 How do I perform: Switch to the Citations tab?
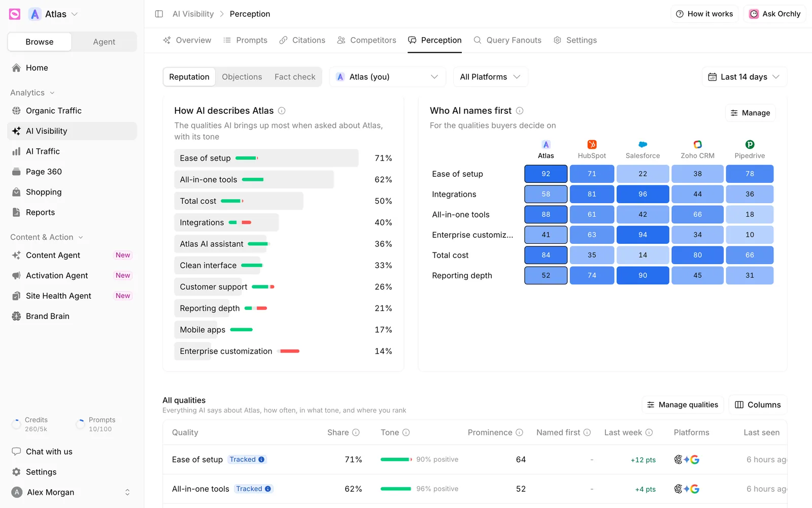coord(302,40)
